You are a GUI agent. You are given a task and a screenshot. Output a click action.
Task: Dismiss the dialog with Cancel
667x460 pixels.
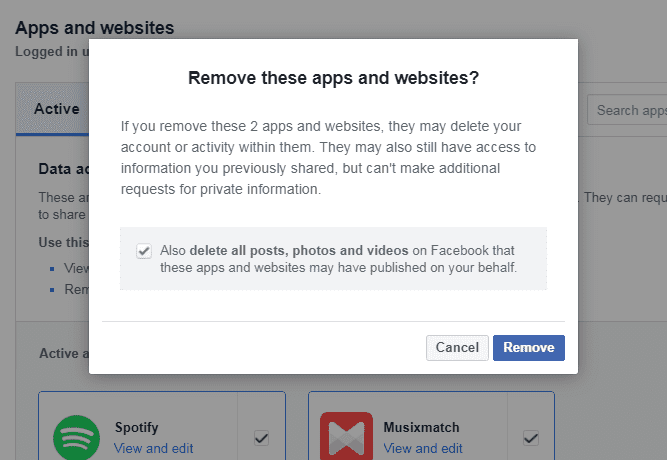pos(457,348)
